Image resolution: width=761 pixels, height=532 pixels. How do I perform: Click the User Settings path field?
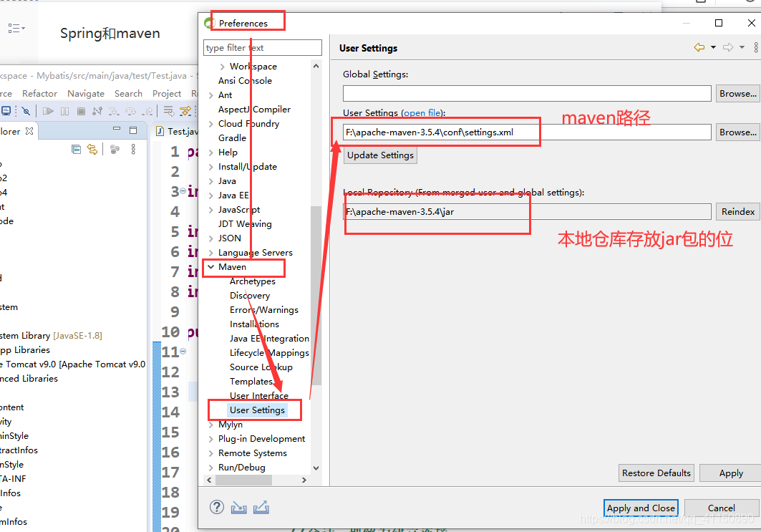point(527,132)
